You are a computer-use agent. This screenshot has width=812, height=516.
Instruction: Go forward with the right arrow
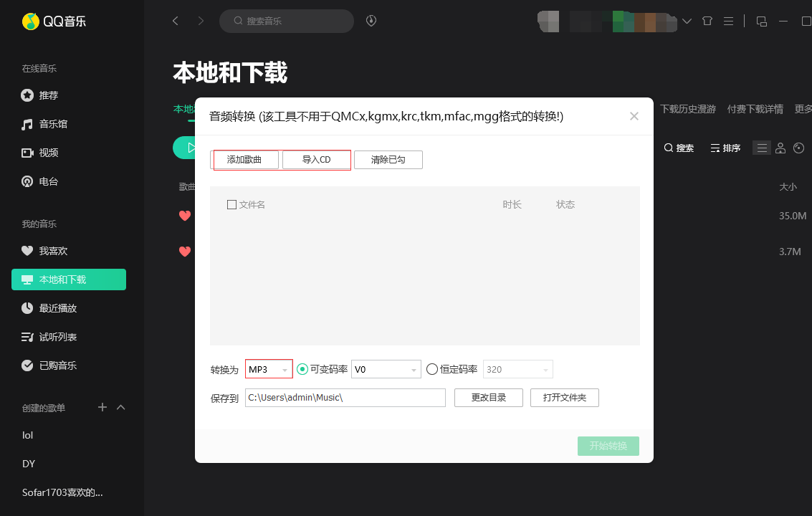point(201,21)
